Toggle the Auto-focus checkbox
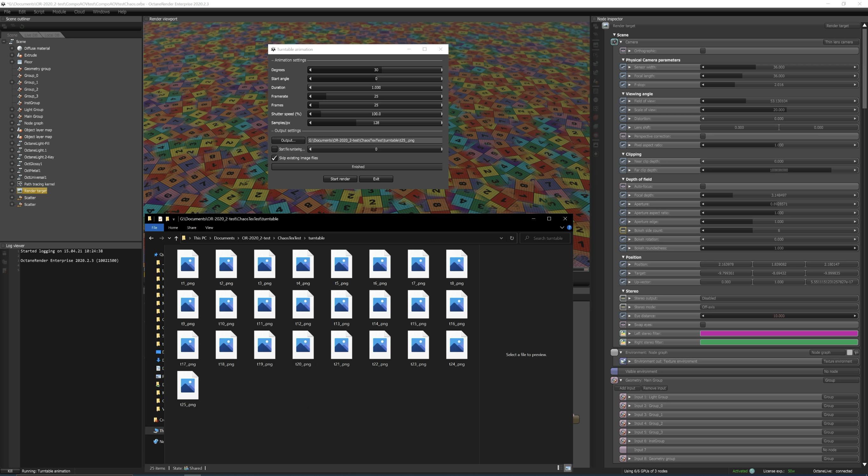 tap(702, 186)
